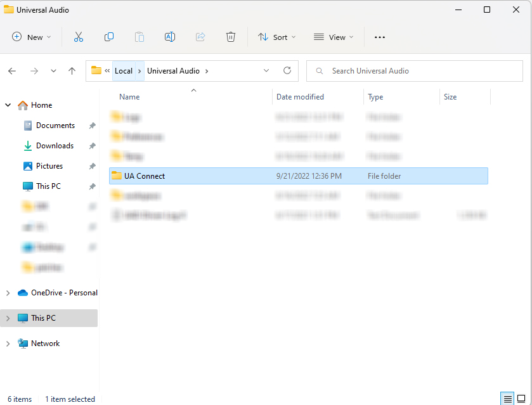Viewport: 532px width, 405px height.
Task: Click the Copy icon in toolbar
Action: (x=109, y=37)
